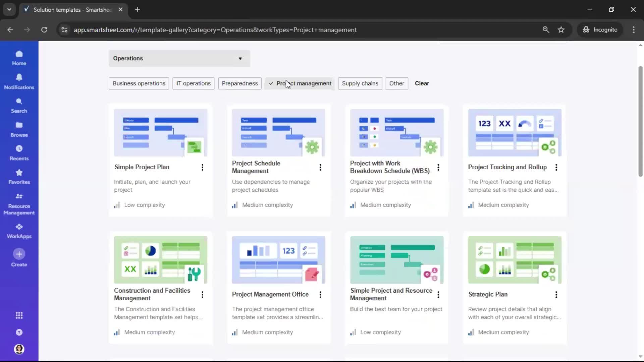
Task: Switch to the Solution templates browser tab
Action: coord(70,10)
